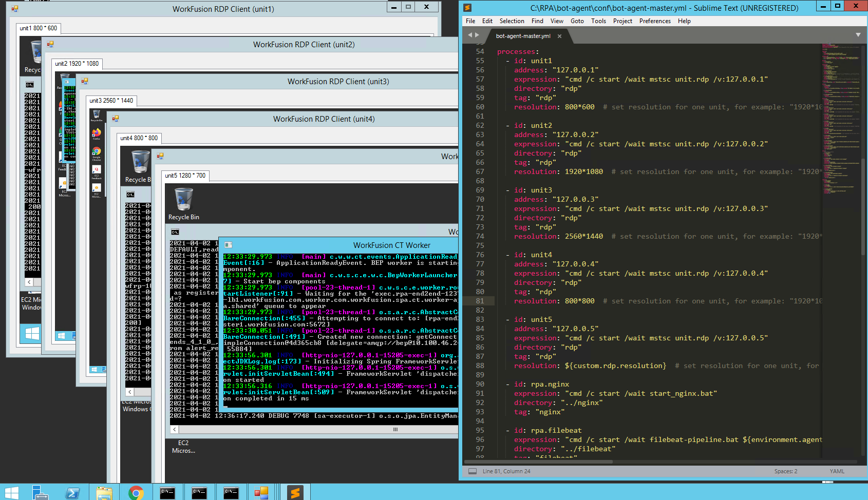Open the Windows Start menu on taskbar
The width and height of the screenshot is (868, 500).
point(11,493)
